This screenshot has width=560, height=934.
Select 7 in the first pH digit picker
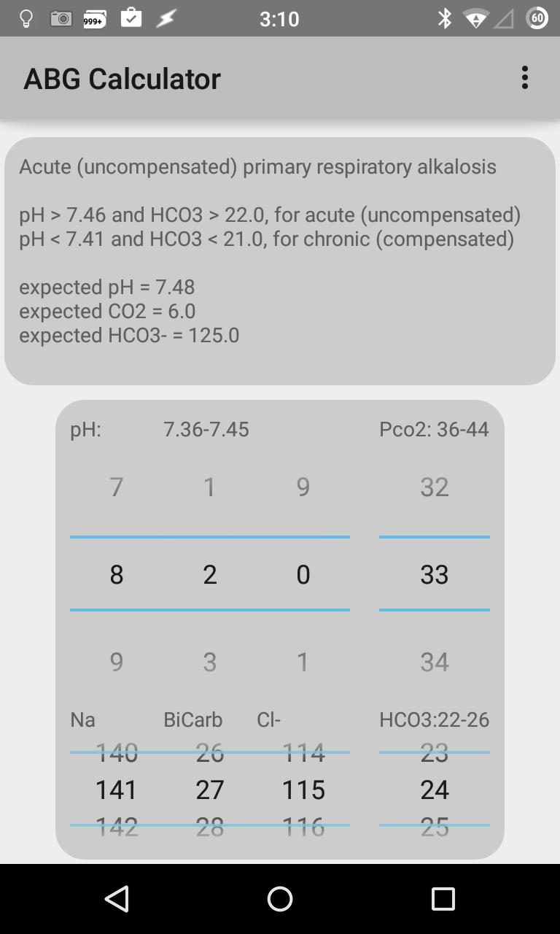pyautogui.click(x=116, y=487)
